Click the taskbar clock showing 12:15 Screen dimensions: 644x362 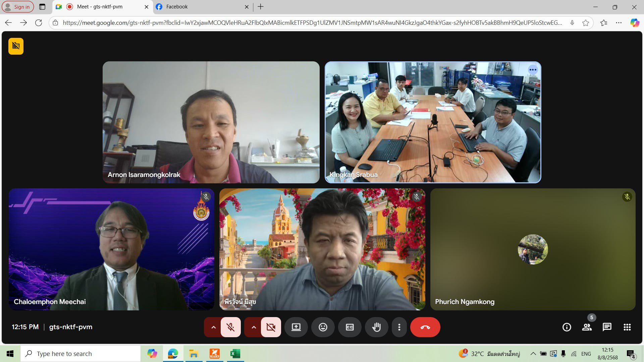click(607, 354)
